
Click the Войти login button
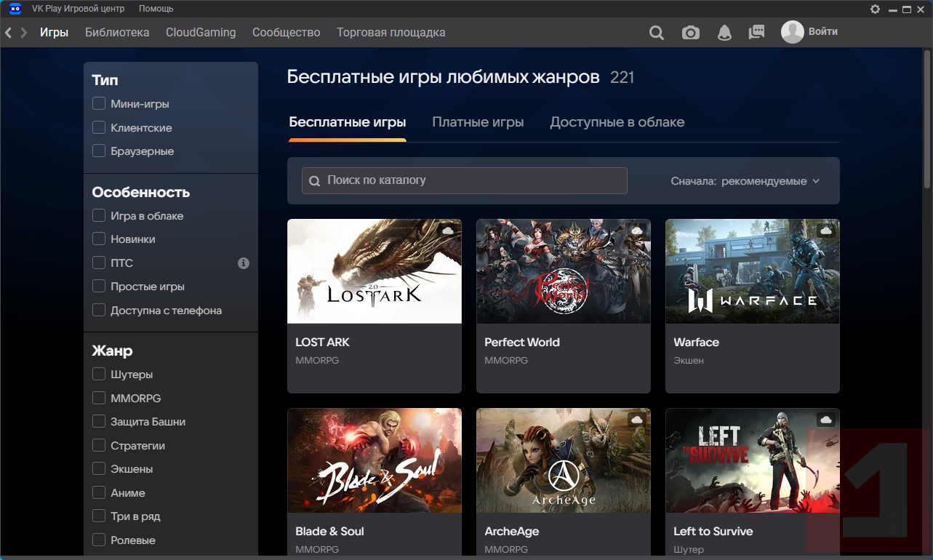(x=823, y=32)
